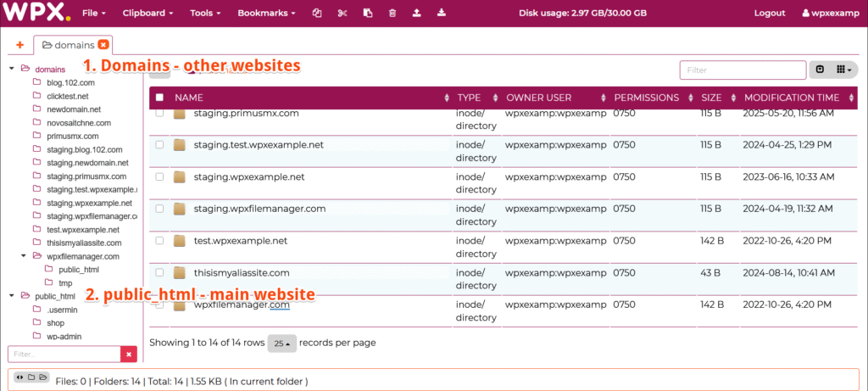Check the staging.wpxfilemanager.com row checkbox

click(159, 209)
